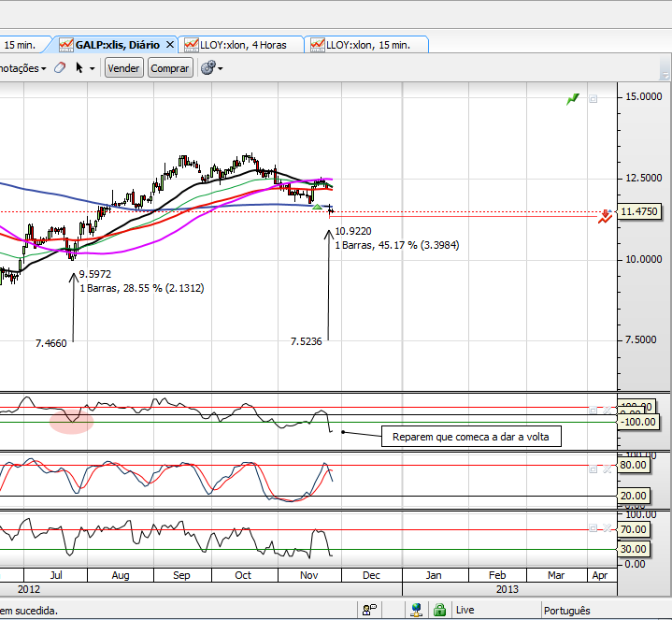Select the 11.4750 price label
The height and width of the screenshot is (620, 672).
click(638, 211)
